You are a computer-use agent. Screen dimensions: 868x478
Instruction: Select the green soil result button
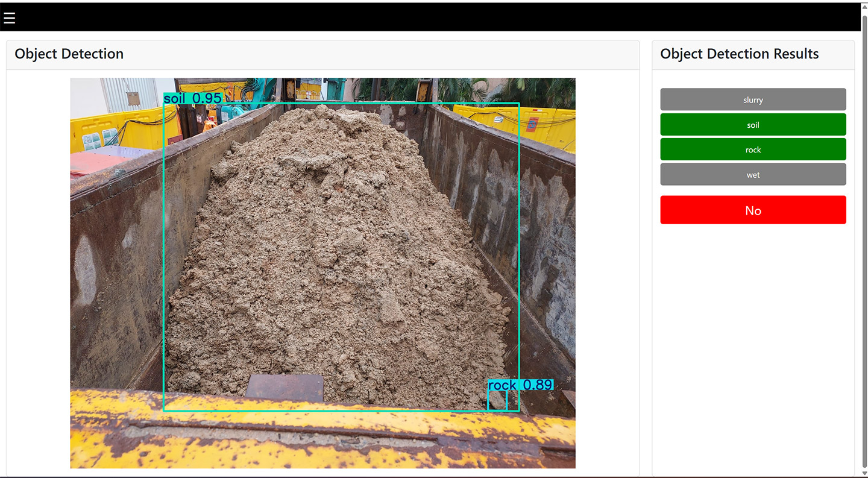point(753,125)
